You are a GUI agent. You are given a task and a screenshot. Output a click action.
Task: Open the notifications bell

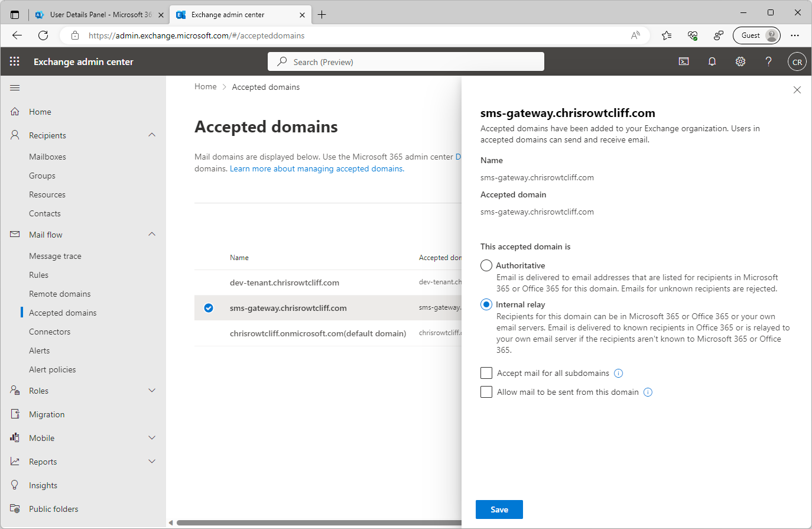[x=712, y=61]
